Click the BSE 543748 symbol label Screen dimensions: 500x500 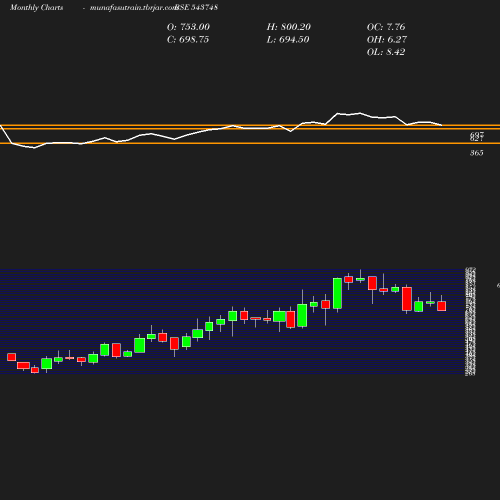[197, 7]
